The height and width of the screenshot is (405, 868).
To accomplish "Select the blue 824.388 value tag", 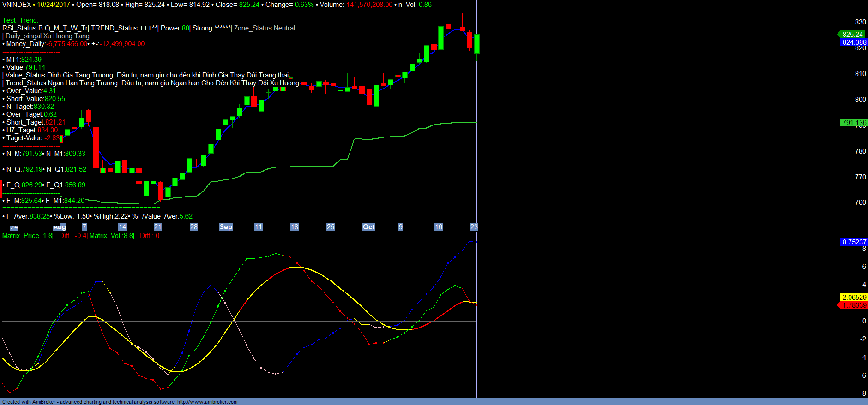I will 854,42.
